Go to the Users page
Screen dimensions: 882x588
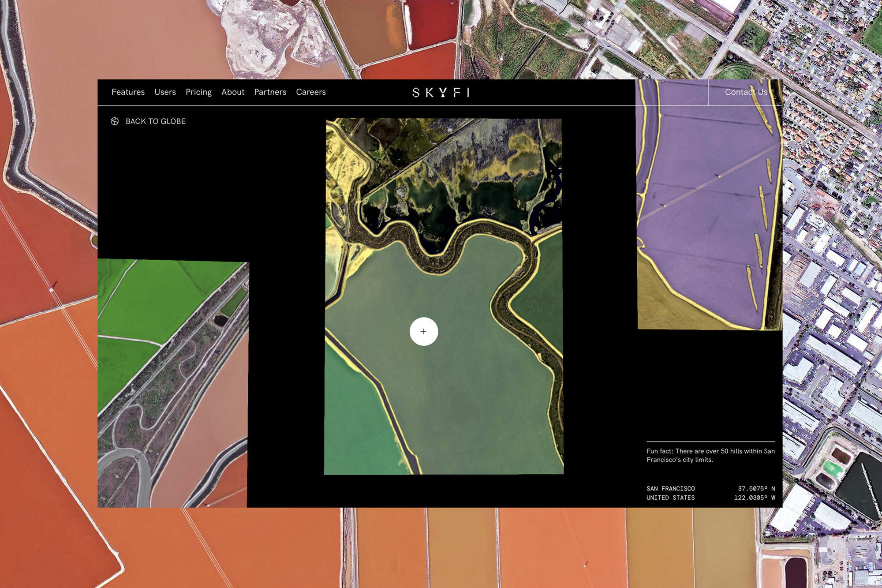165,92
